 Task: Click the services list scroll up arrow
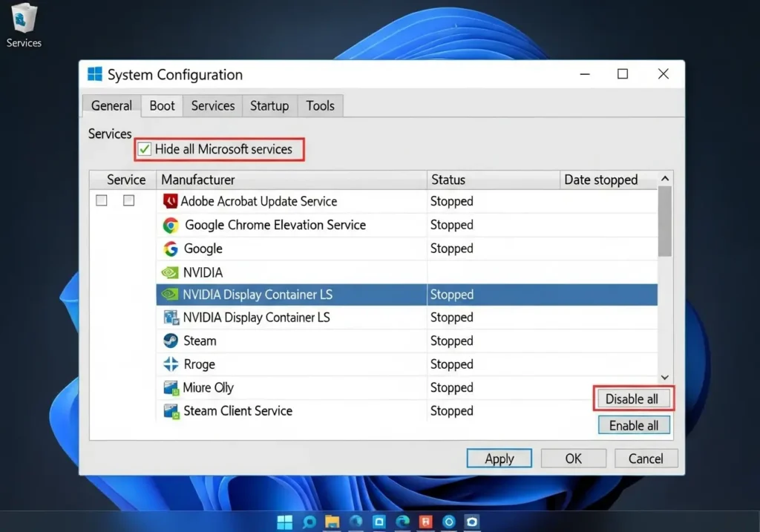tap(665, 179)
